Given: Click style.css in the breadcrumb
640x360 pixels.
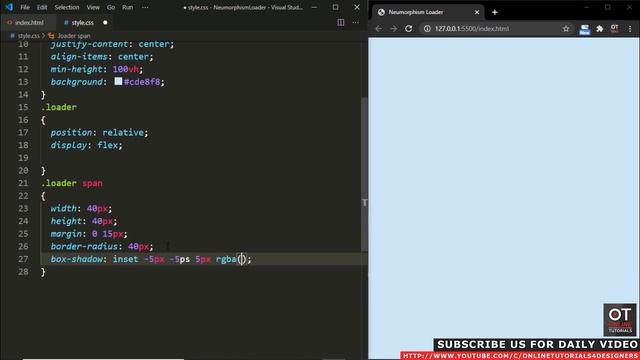Looking at the screenshot, I should (28, 36).
